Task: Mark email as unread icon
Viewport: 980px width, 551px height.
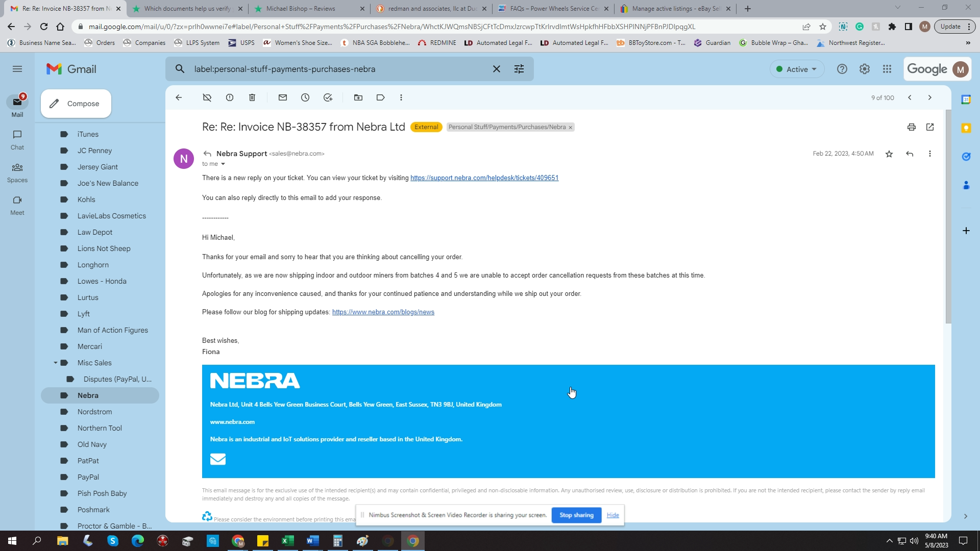Action: [x=283, y=97]
